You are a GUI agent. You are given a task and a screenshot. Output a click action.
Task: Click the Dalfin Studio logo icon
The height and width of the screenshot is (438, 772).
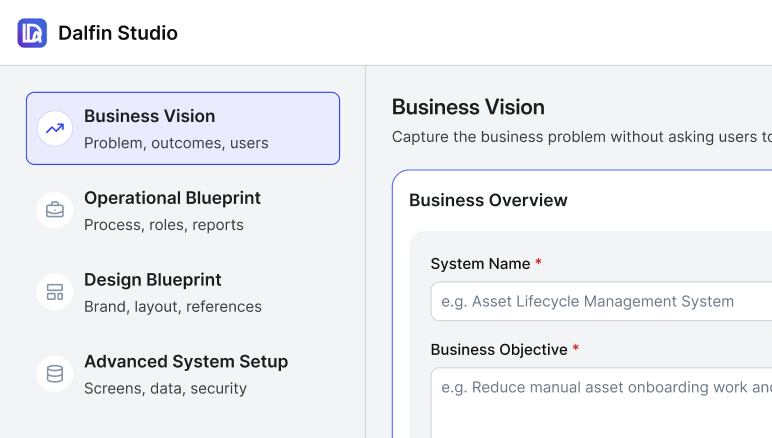pos(32,33)
